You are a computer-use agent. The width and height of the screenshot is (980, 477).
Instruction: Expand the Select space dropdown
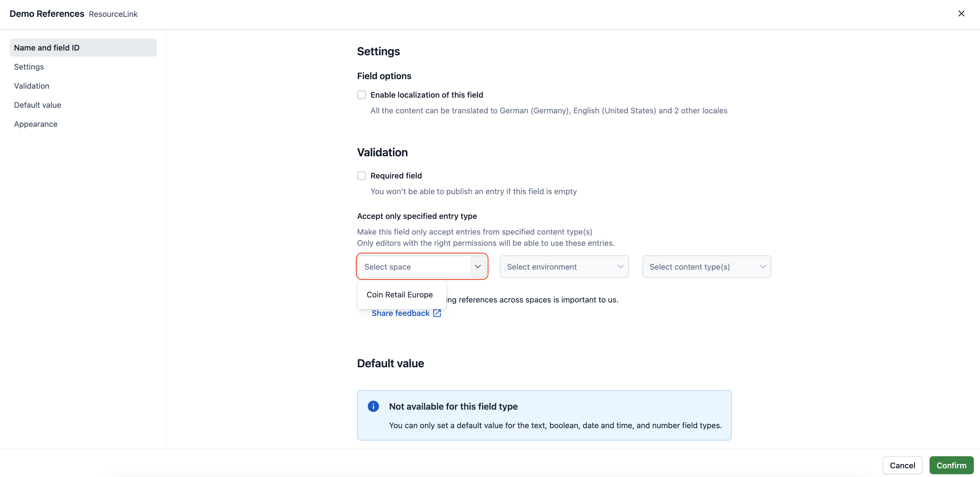pyautogui.click(x=422, y=267)
